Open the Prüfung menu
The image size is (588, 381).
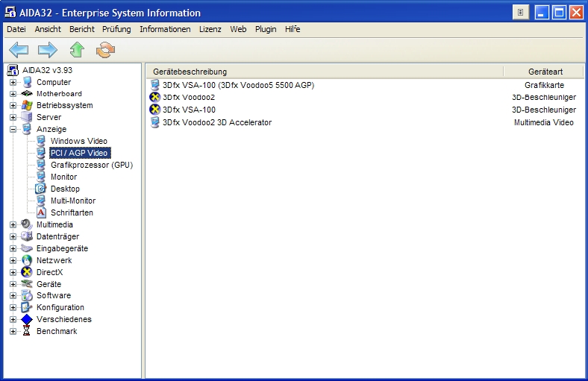116,29
